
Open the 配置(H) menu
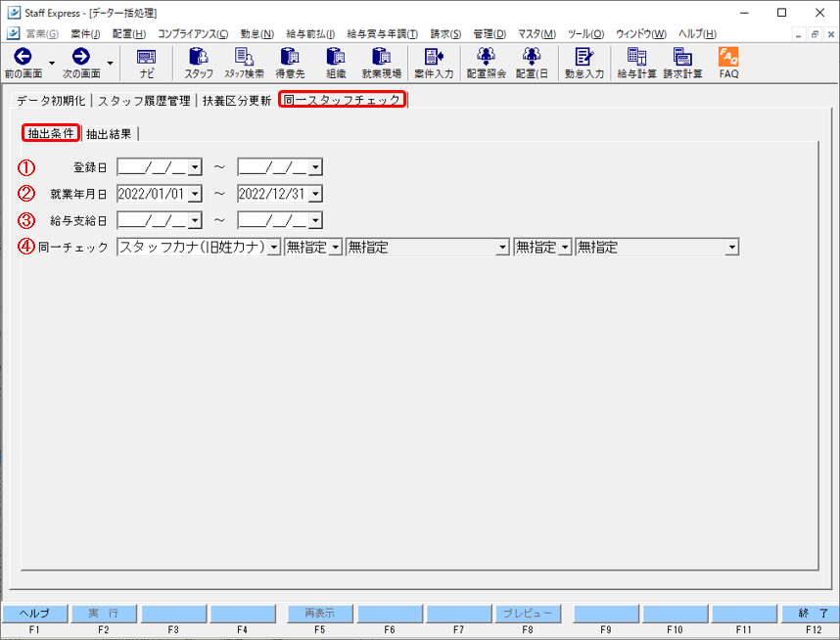129,34
